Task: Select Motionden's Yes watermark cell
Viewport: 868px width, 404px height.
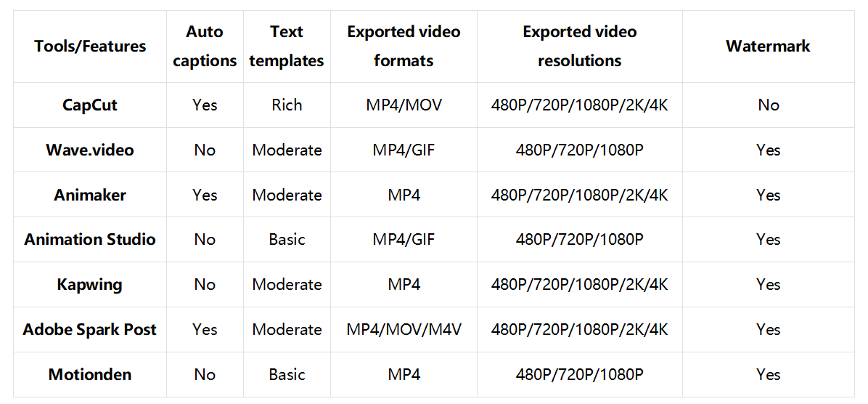Action: (768, 375)
